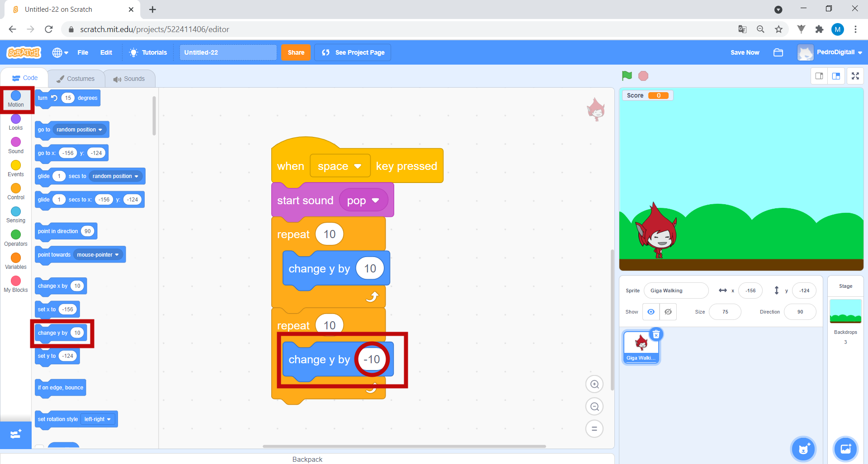Reset workspace zoom to default
Image resolution: width=868 pixels, height=464 pixels.
click(x=594, y=429)
